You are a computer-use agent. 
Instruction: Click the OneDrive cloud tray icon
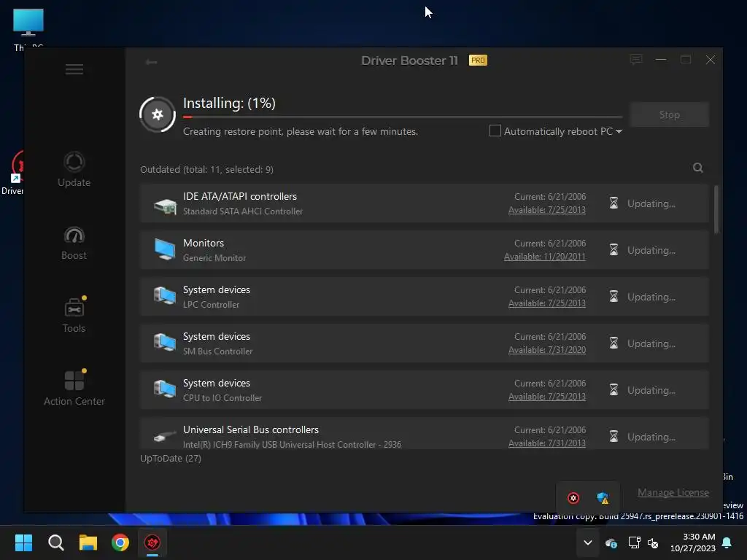[x=611, y=542]
